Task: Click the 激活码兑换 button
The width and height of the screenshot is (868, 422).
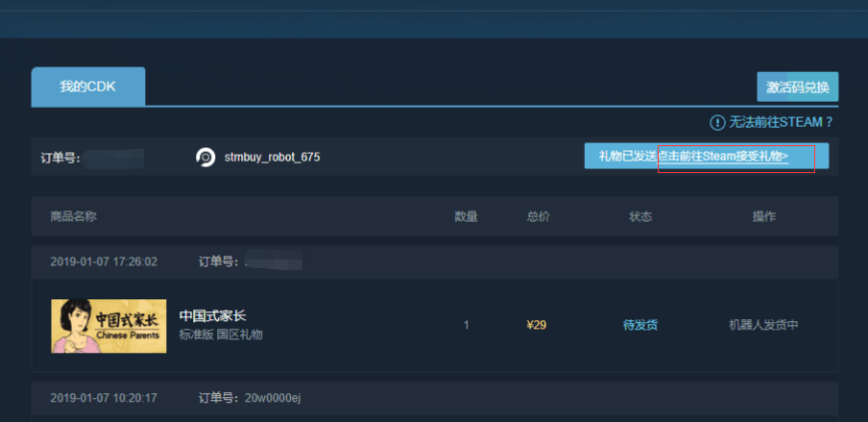Action: pos(798,87)
